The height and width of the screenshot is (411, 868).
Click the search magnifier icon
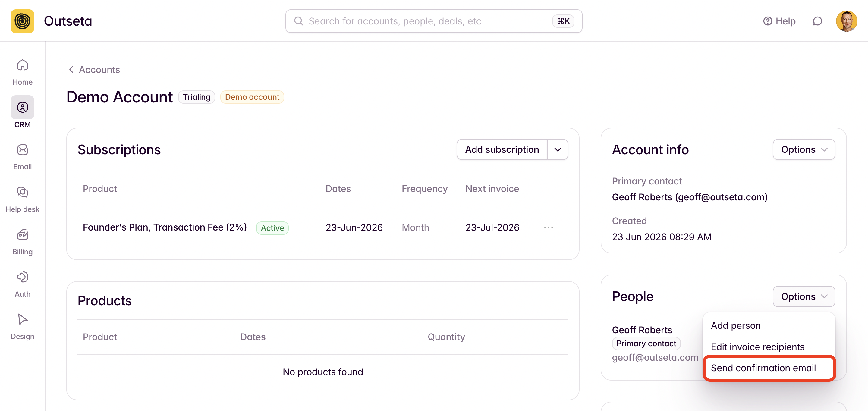(x=299, y=21)
